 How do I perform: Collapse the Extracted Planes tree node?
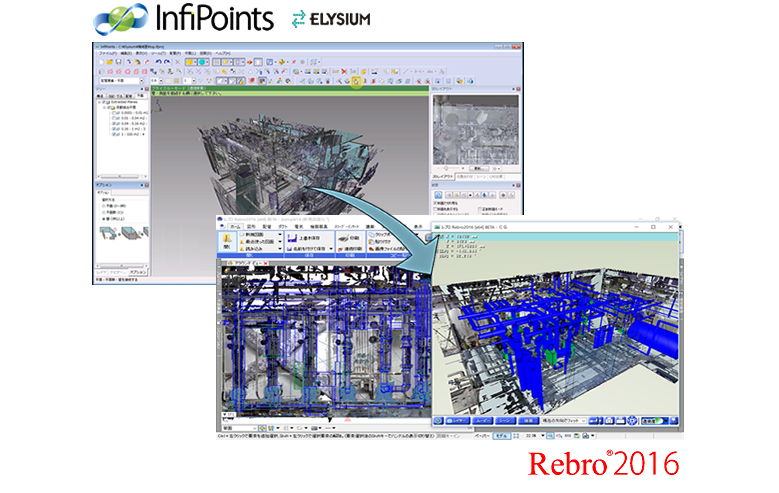(x=99, y=102)
